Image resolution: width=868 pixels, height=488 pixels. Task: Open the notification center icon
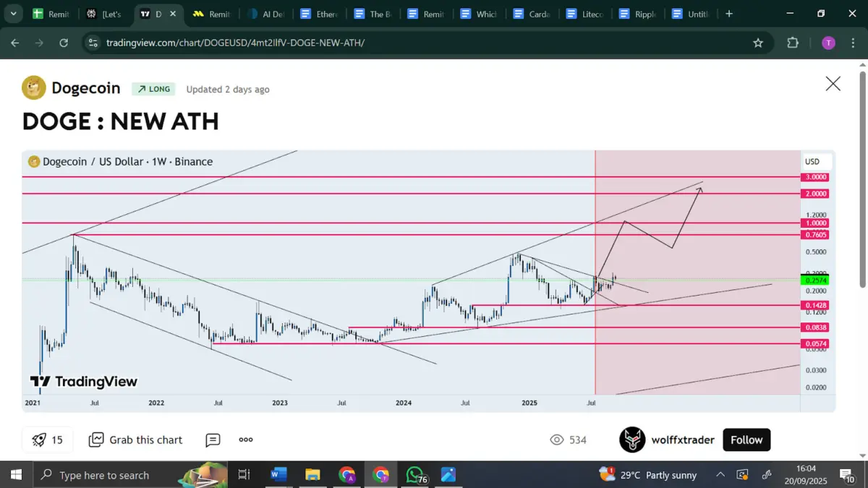click(x=847, y=475)
